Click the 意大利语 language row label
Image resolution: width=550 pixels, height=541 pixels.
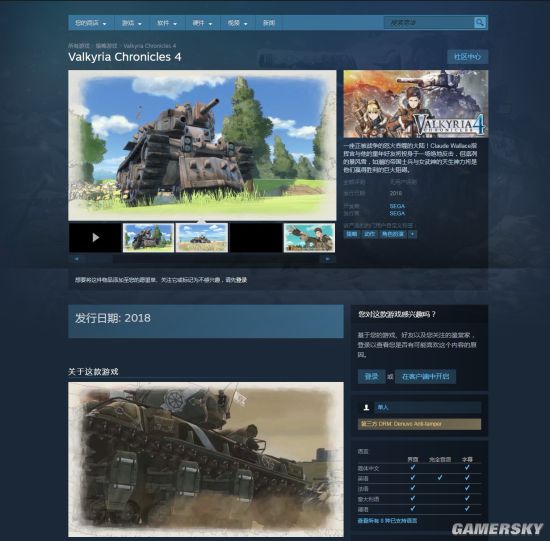coord(368,499)
